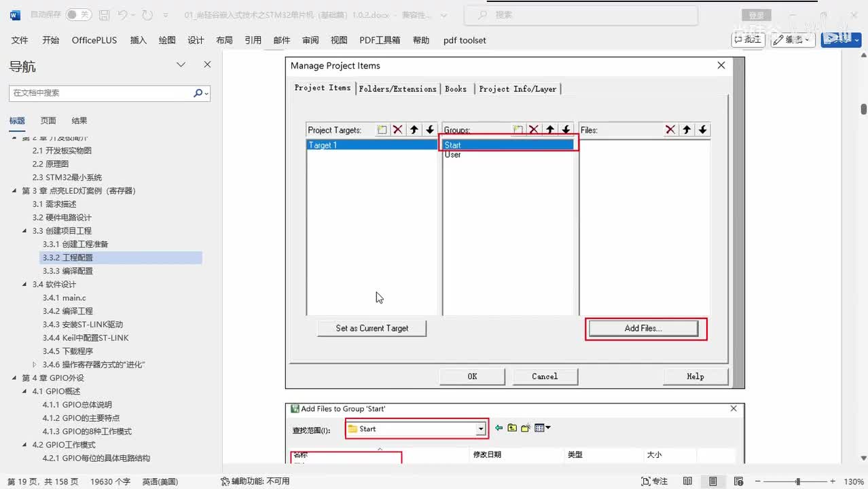868x489 pixels.
Task: Click page count 第 19 页 in status bar
Action: tap(43, 482)
